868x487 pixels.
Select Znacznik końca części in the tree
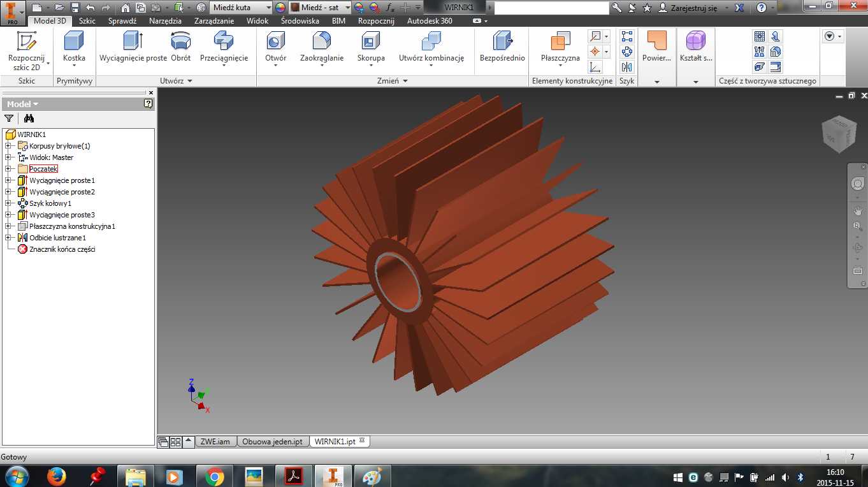pos(62,249)
